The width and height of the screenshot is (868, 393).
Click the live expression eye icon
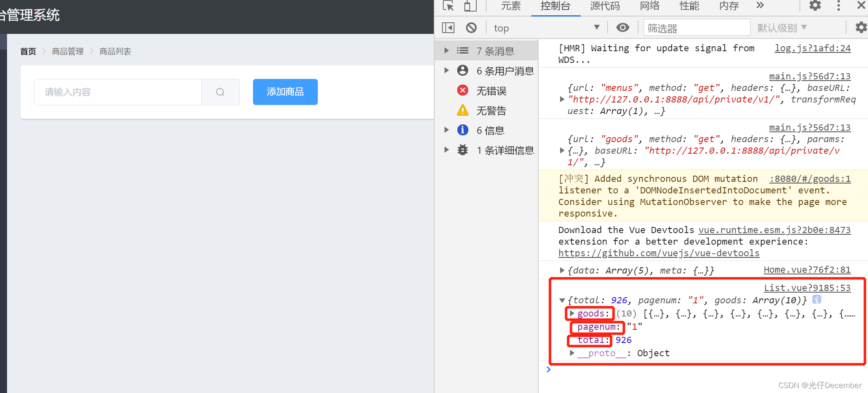pos(623,28)
